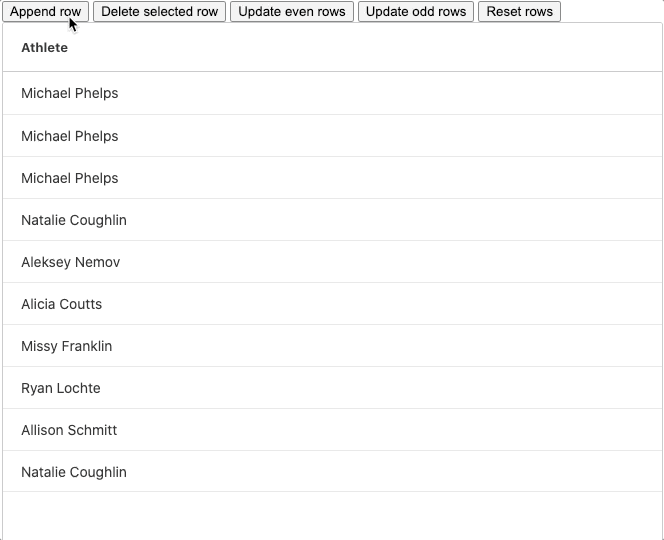Click the Aleksey Nemov name text

click(70, 262)
